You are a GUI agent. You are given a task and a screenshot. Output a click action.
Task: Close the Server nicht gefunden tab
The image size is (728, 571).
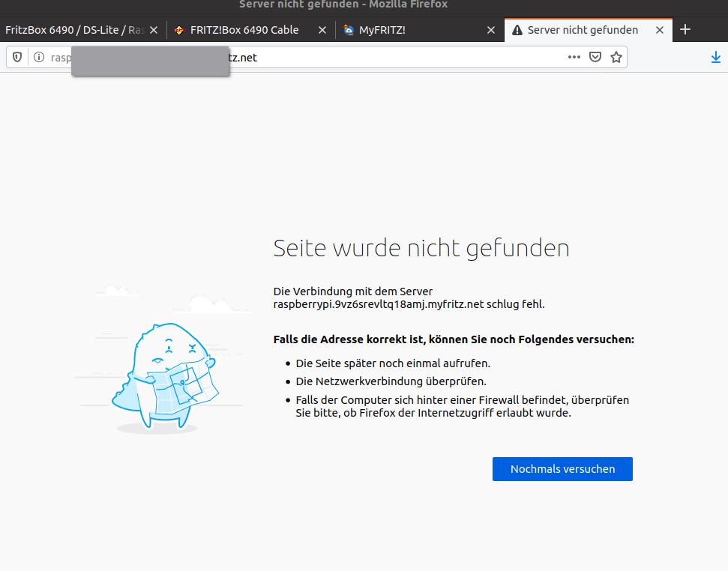pos(659,30)
